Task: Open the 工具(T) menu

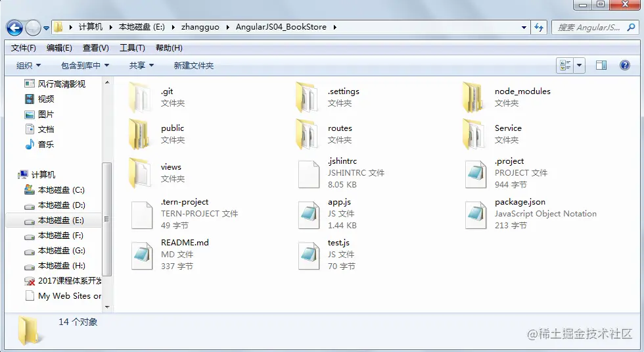Action: 132,48
